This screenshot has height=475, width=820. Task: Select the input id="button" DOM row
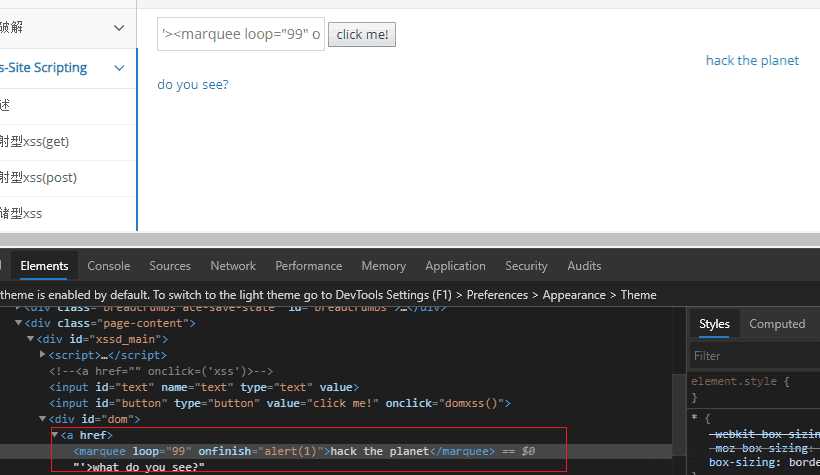pyautogui.click(x=280, y=403)
